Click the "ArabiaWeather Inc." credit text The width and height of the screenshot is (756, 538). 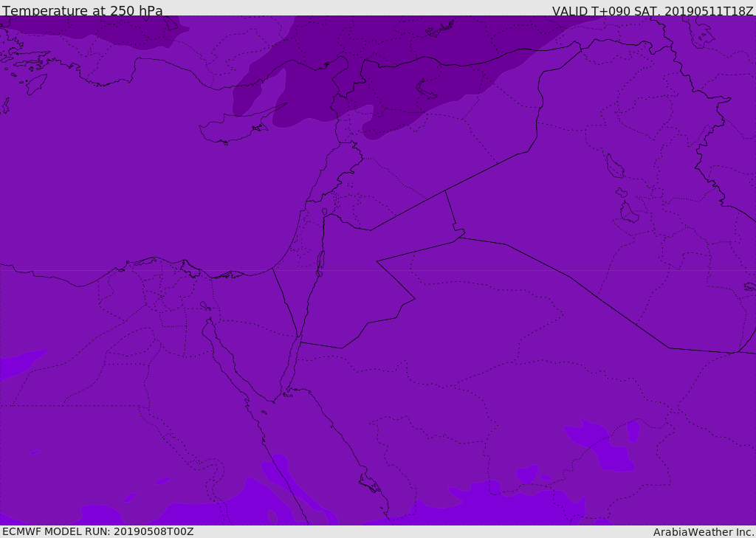coord(704,532)
